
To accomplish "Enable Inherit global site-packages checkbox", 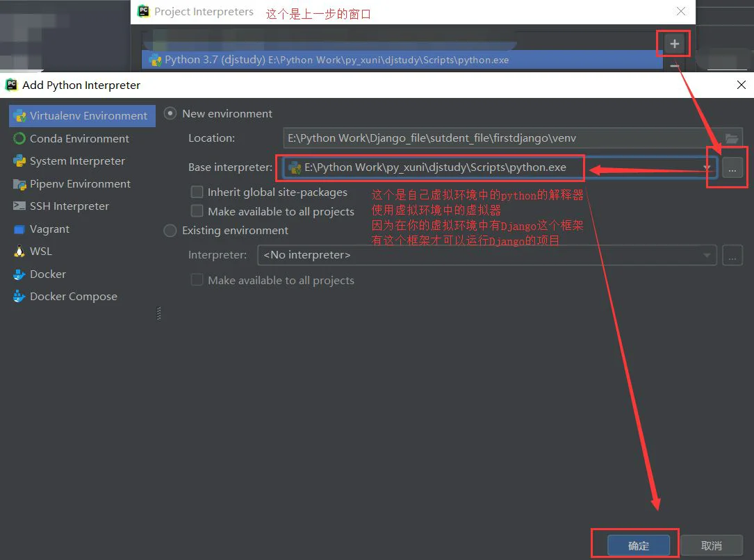I will pyautogui.click(x=197, y=192).
